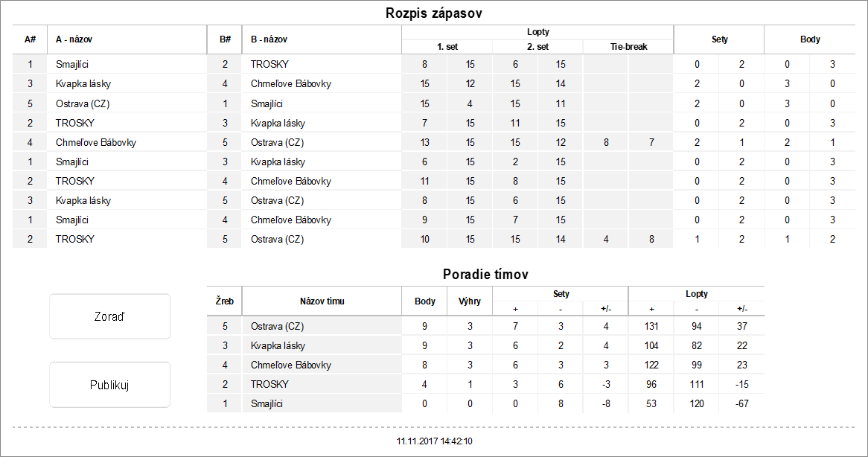Click the 1. set column header
The height and width of the screenshot is (457, 868).
(447, 46)
